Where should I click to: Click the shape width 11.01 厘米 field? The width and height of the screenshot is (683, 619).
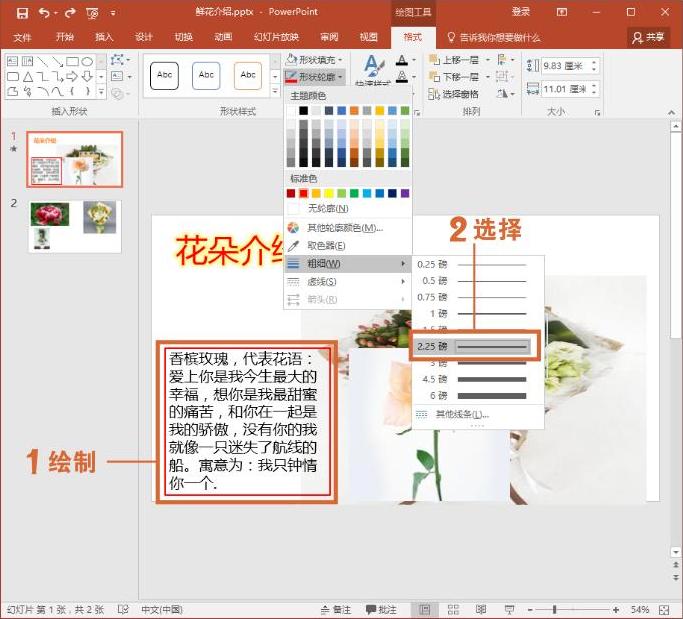pyautogui.click(x=566, y=89)
